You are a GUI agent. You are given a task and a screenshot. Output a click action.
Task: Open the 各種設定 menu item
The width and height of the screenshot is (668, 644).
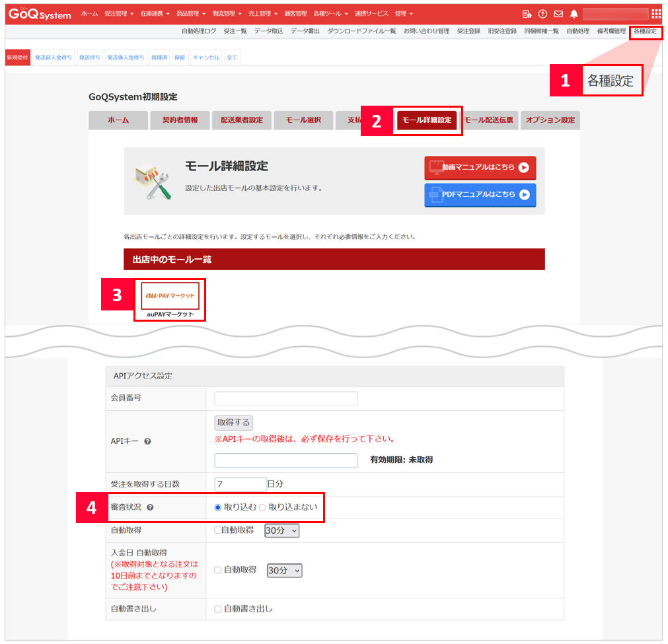click(x=645, y=31)
